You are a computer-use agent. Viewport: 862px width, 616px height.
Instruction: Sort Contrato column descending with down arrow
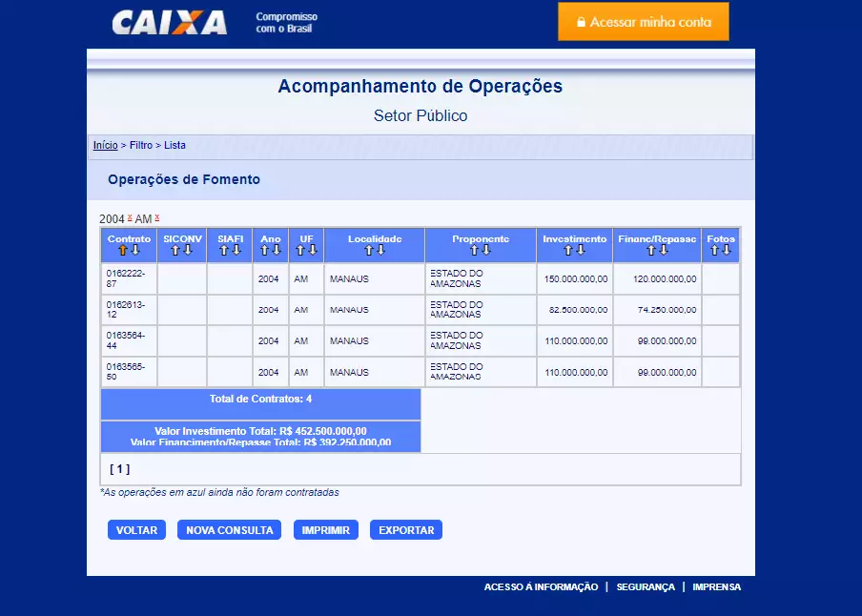click(x=135, y=250)
